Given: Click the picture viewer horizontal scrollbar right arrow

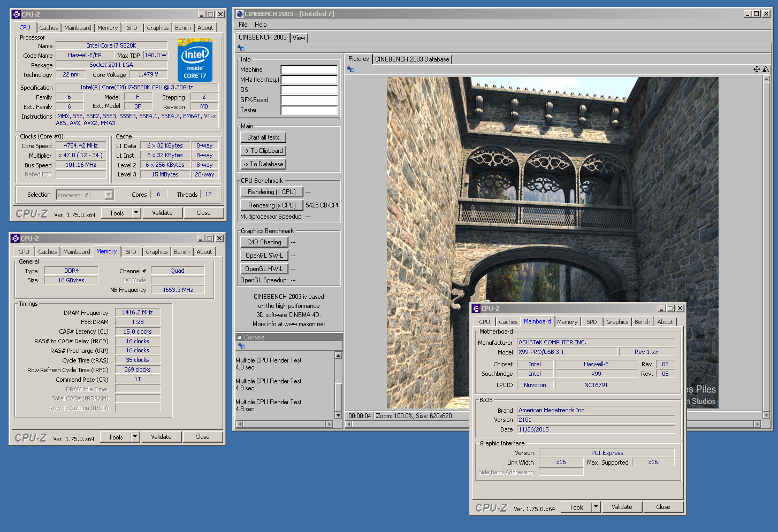Looking at the screenshot, I should pos(757,425).
